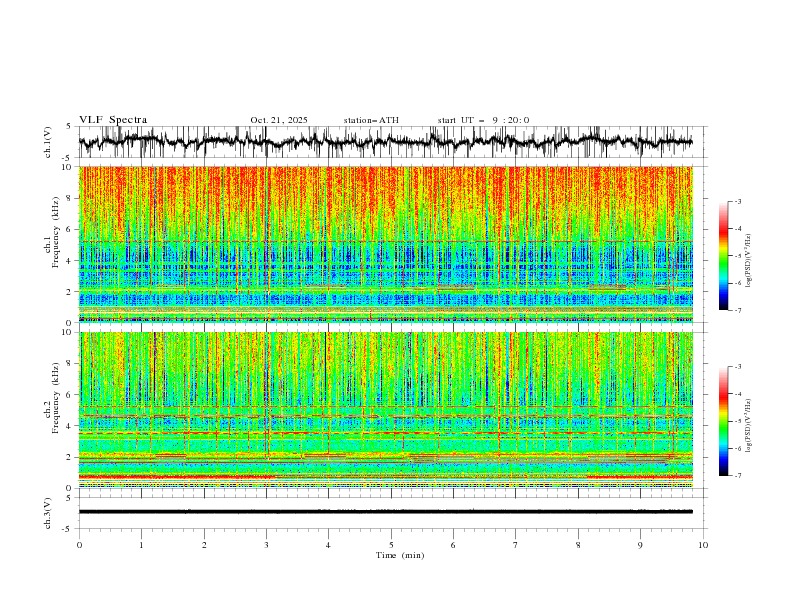Viewport: 792px width, 612px height.
Task: Click time axis tick label "1"
Action: click(x=141, y=545)
